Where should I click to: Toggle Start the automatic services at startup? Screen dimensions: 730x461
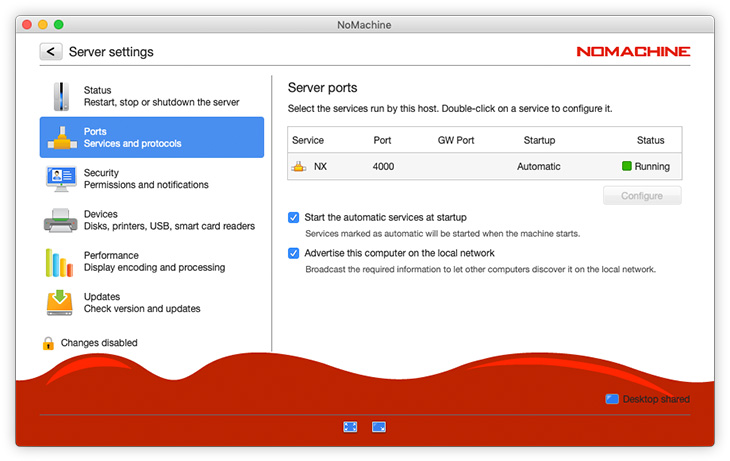click(294, 217)
